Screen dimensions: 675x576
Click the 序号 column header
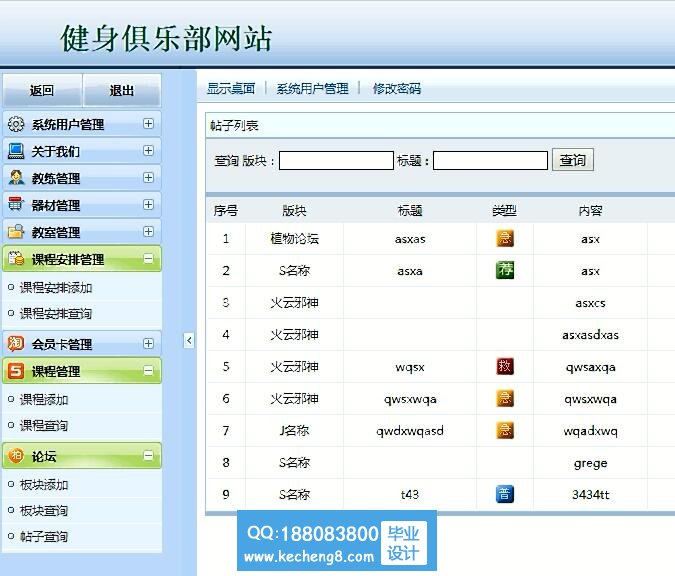(x=226, y=210)
